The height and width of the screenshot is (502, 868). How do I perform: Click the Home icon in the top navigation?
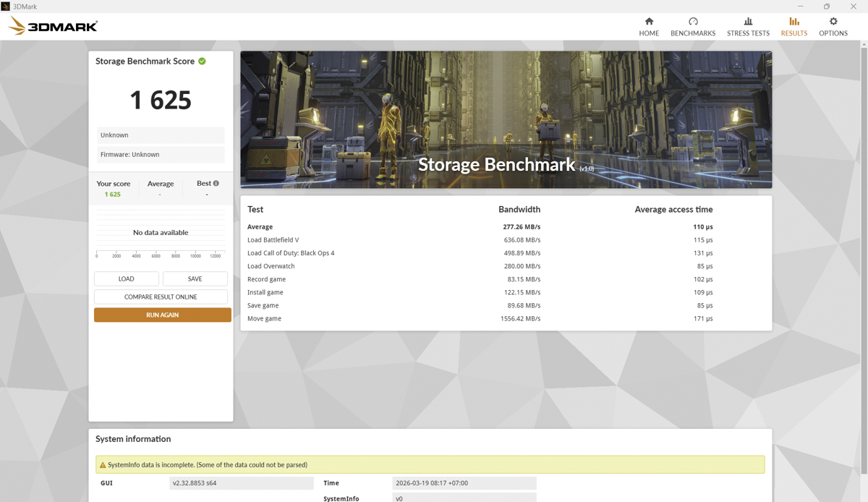[x=649, y=22]
